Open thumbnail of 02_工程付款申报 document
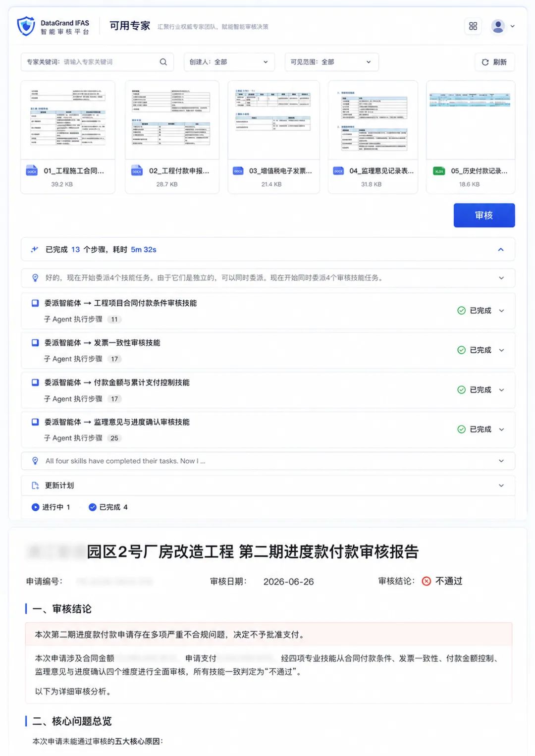 tap(172, 119)
